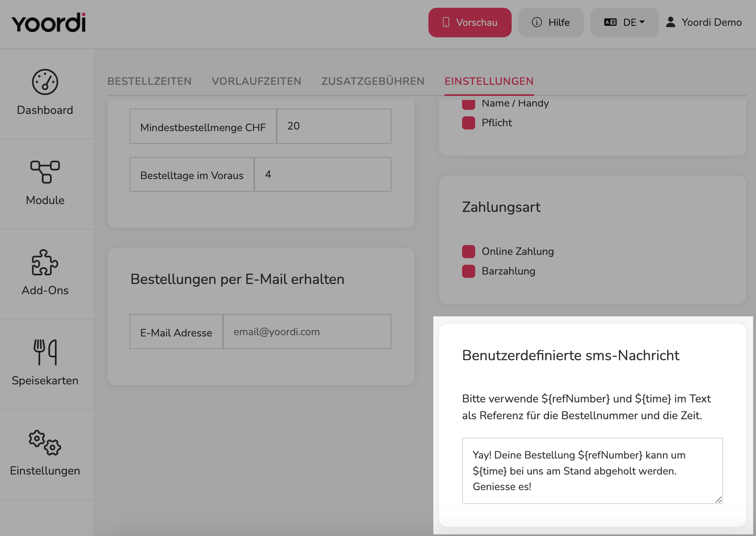
Task: Switch to the Bestellzeiten tab
Action: (x=149, y=81)
